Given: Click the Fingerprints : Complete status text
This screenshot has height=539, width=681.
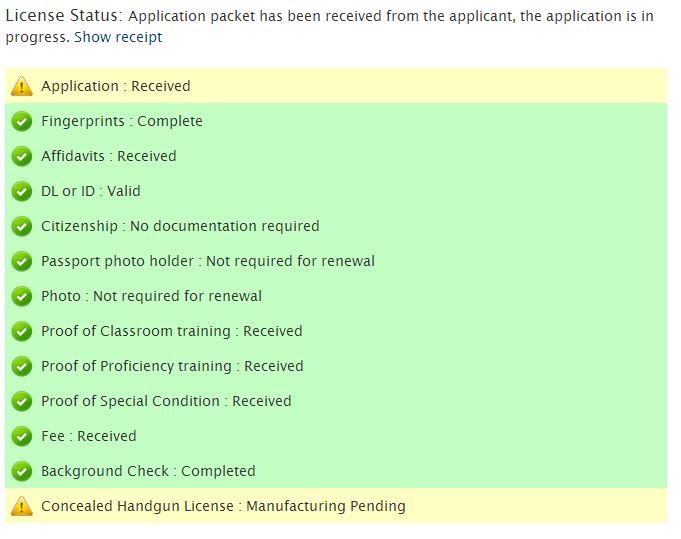Looking at the screenshot, I should coord(121,121).
